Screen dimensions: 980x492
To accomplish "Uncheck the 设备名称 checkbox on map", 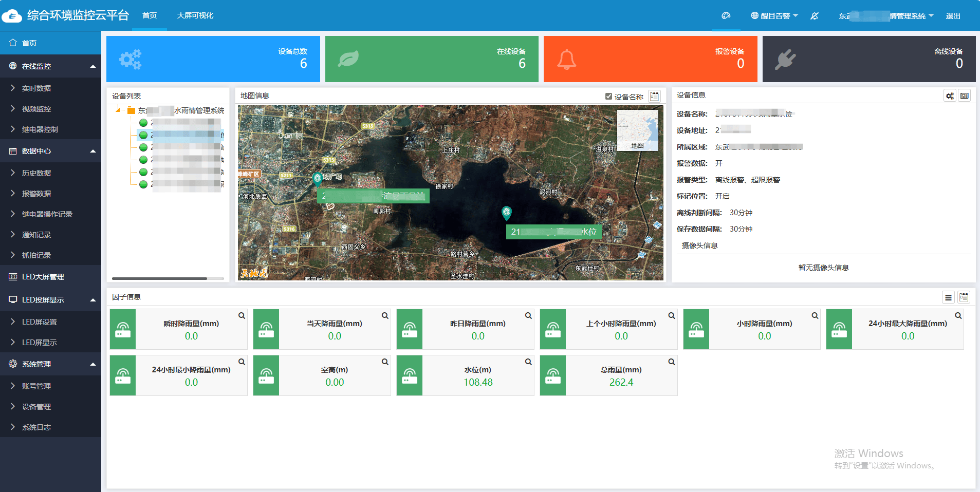I will [x=608, y=97].
